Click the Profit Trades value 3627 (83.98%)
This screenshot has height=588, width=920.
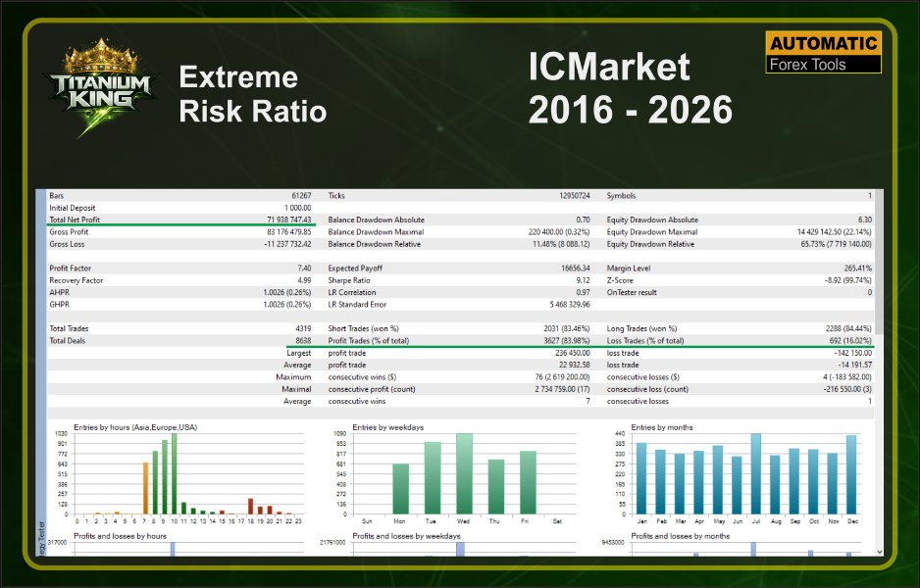click(x=567, y=341)
